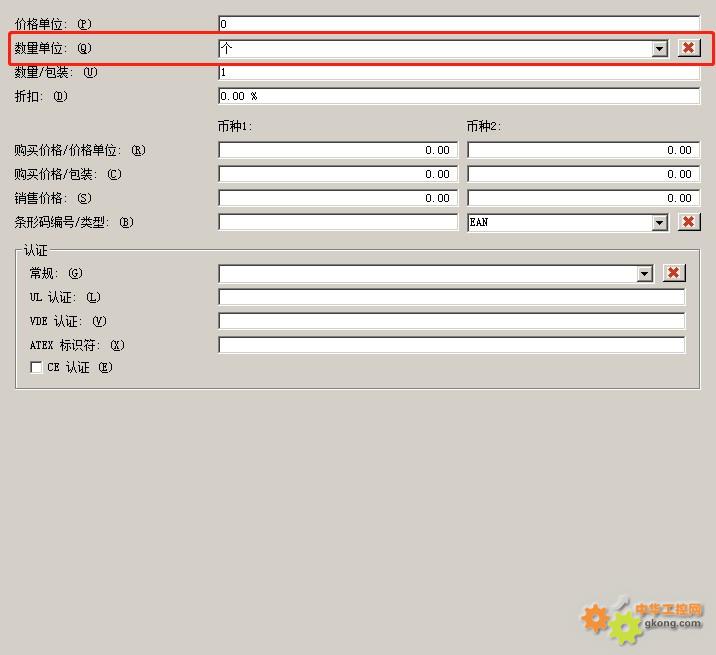Click 销售价格 币种1 field
The image size is (716, 655).
pos(338,198)
